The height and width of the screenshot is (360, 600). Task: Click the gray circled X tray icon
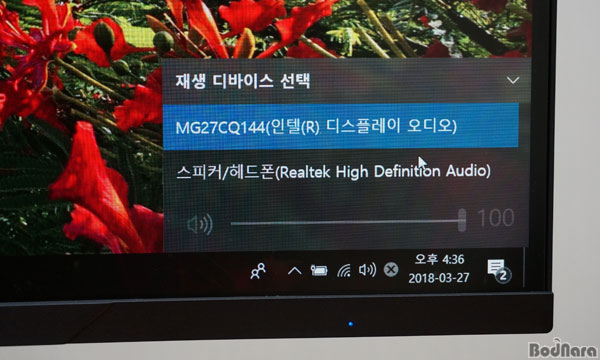[x=391, y=270]
